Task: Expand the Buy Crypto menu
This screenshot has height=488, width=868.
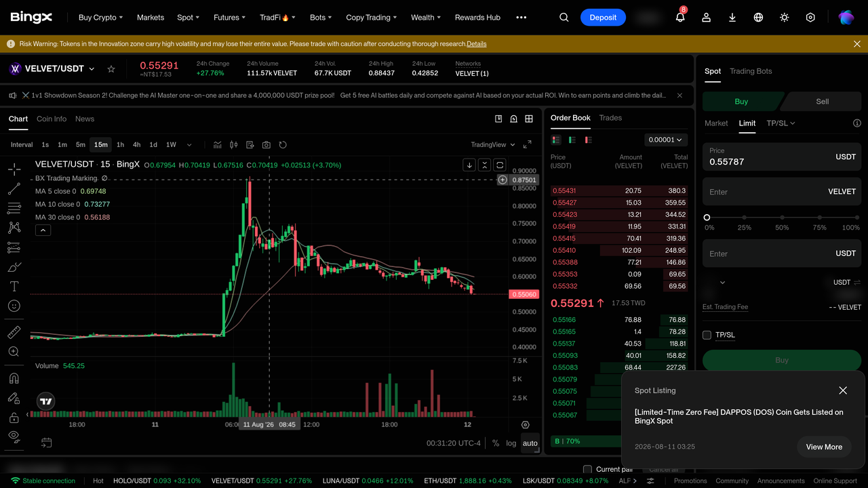Action: [101, 18]
